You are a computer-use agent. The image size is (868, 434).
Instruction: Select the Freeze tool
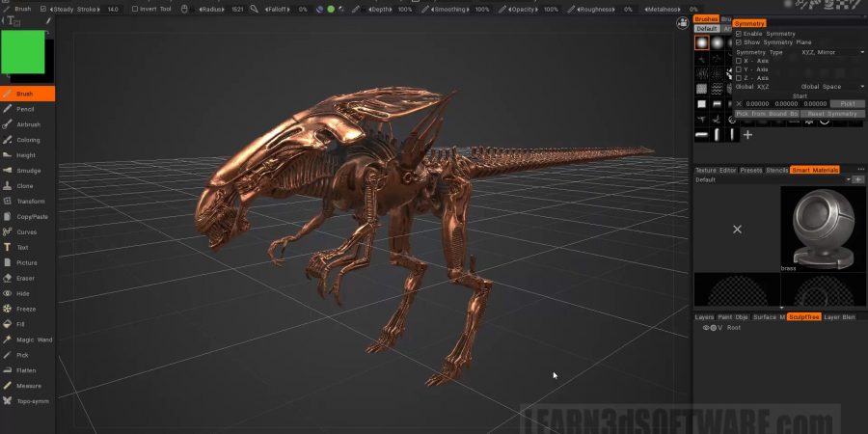(x=25, y=309)
